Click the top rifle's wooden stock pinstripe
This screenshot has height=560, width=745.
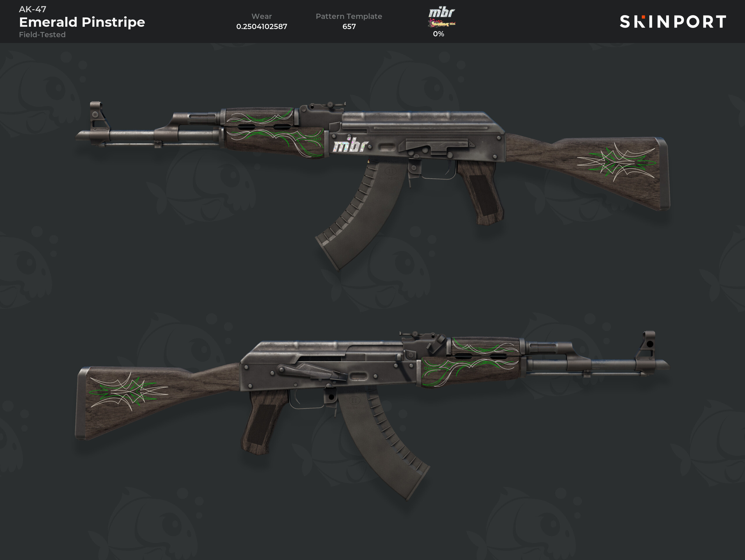point(616,162)
